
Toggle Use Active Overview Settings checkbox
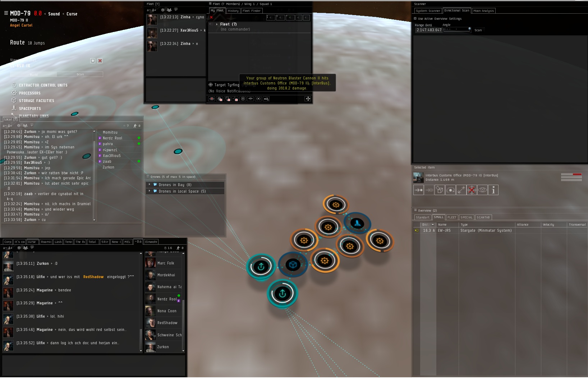coord(415,19)
